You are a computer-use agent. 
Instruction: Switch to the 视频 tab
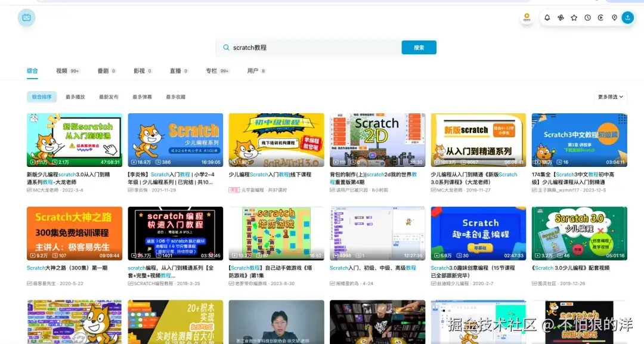pos(61,70)
